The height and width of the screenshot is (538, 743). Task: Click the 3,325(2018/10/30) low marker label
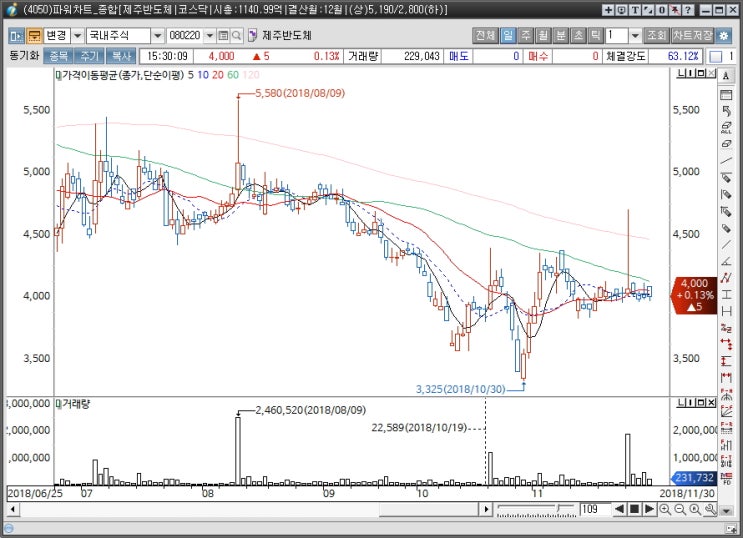point(461,389)
